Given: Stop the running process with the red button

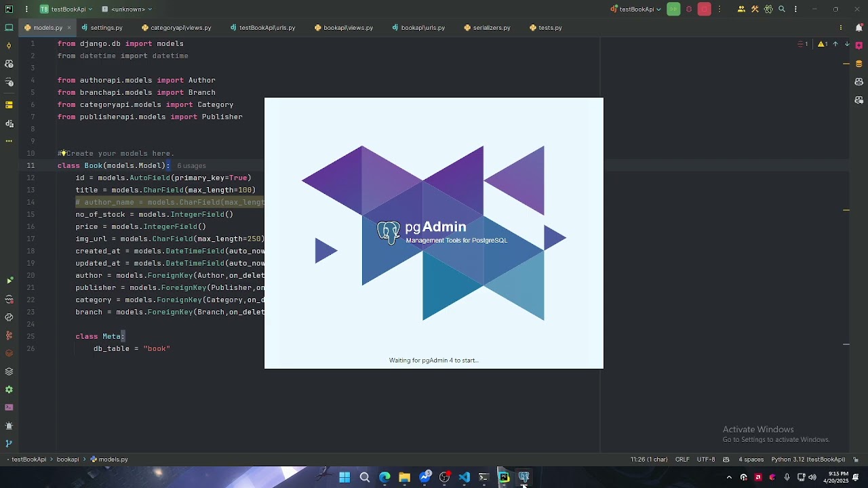Looking at the screenshot, I should pos(705,9).
